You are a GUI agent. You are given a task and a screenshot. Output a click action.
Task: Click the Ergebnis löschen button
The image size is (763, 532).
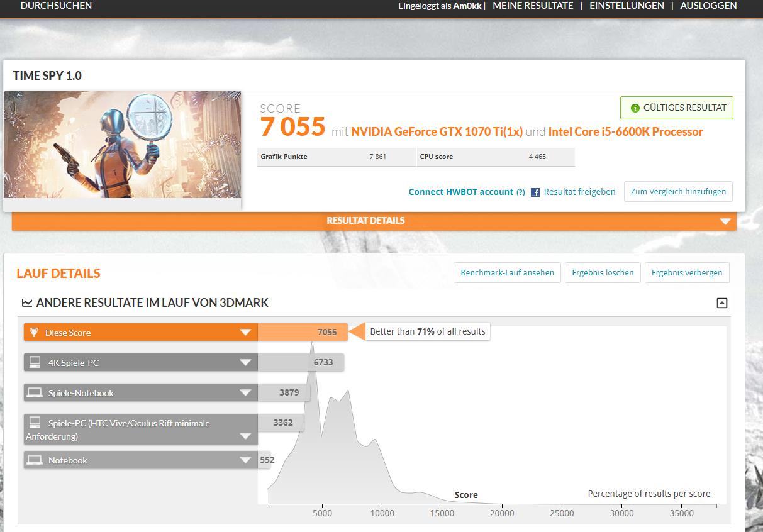click(x=603, y=273)
